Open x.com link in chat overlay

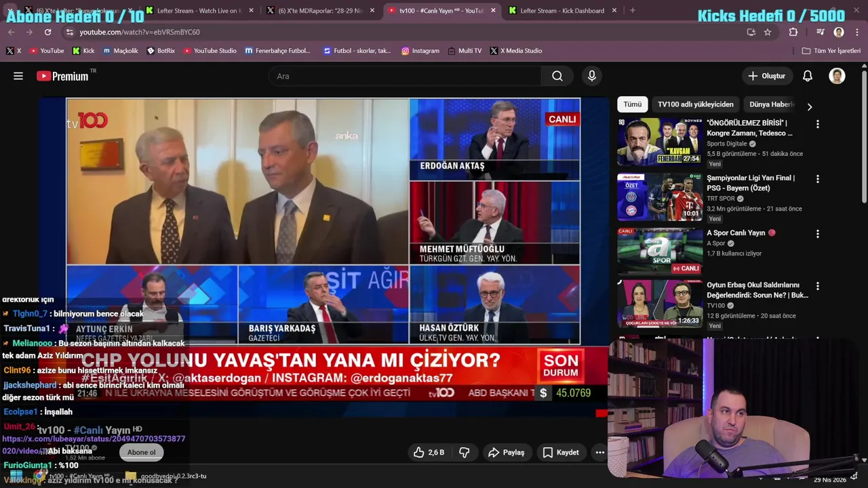click(x=94, y=445)
